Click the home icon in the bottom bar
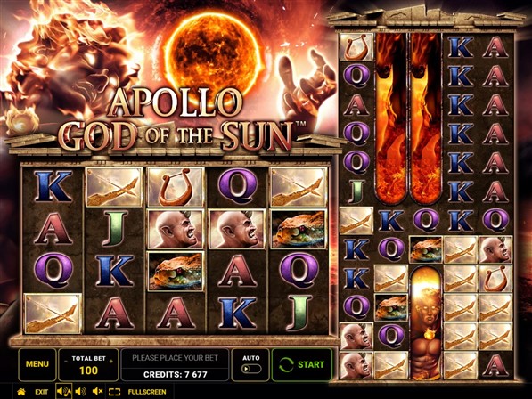This screenshot has height=399, width=532. (x=21, y=392)
